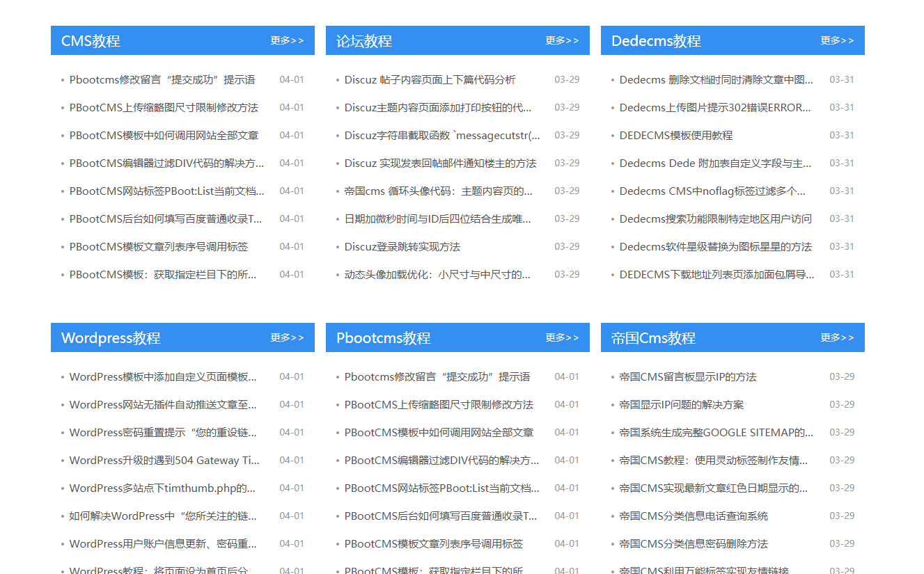Open 帝国CMS分类信息密码删除方法
The width and height of the screenshot is (924, 574).
click(x=694, y=544)
